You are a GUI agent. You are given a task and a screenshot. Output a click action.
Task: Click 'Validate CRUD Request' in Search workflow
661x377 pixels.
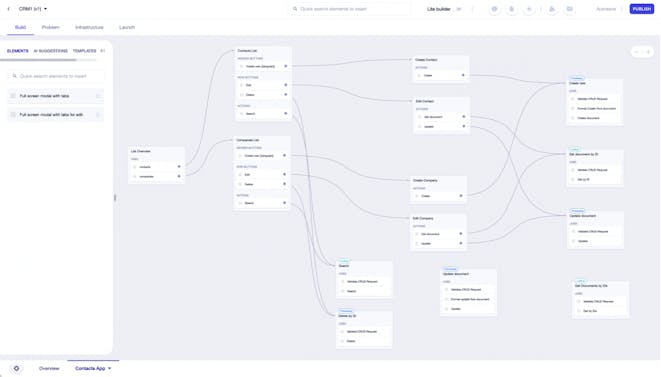click(364, 282)
